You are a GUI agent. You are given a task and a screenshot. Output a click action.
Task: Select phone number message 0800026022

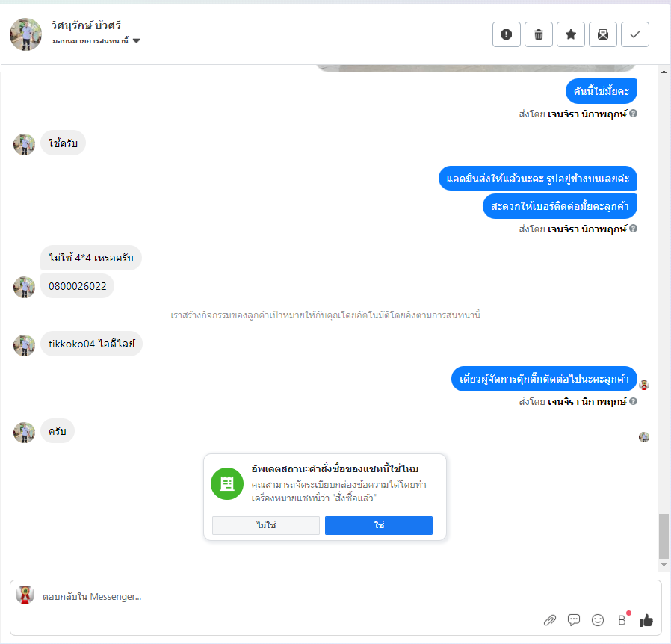click(78, 286)
